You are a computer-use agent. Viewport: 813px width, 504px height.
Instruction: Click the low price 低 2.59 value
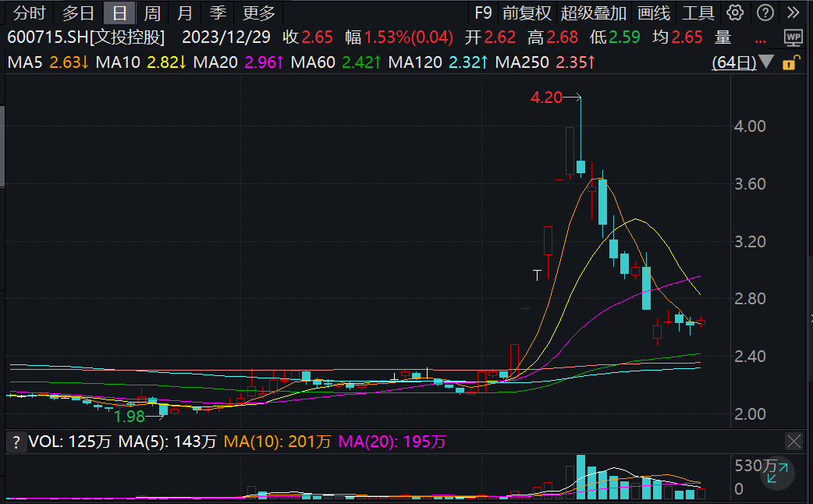click(615, 37)
